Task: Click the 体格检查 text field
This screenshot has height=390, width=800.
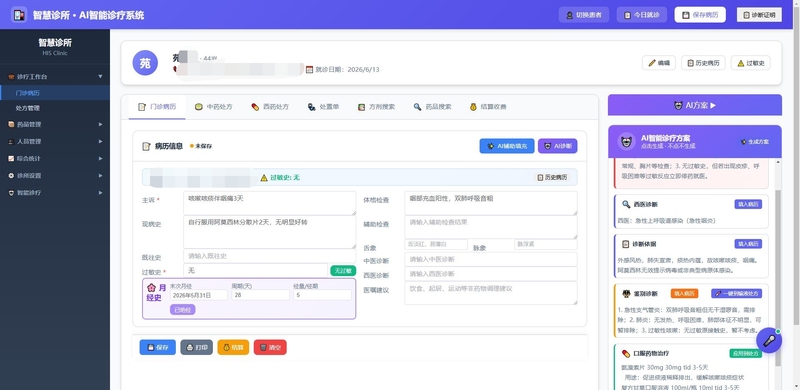Action: 491,203
